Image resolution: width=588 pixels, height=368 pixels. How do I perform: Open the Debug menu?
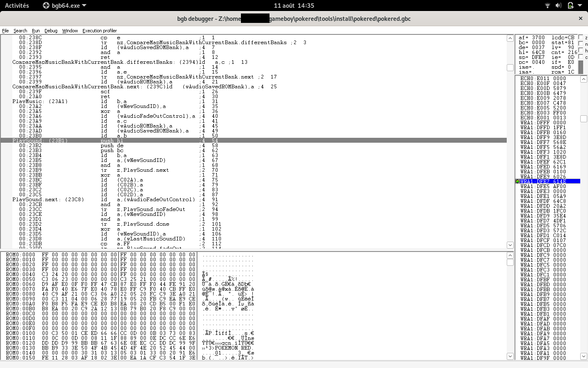pyautogui.click(x=51, y=30)
